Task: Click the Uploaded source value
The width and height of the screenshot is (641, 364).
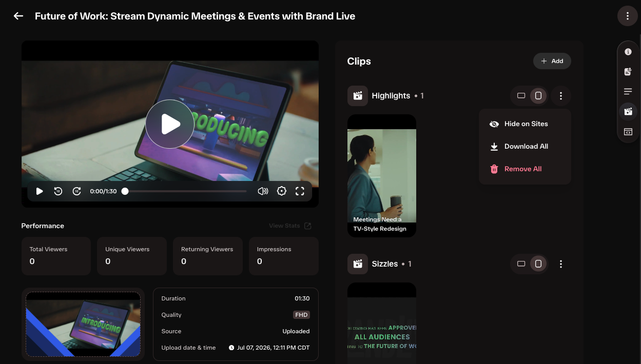Action: 296,331
